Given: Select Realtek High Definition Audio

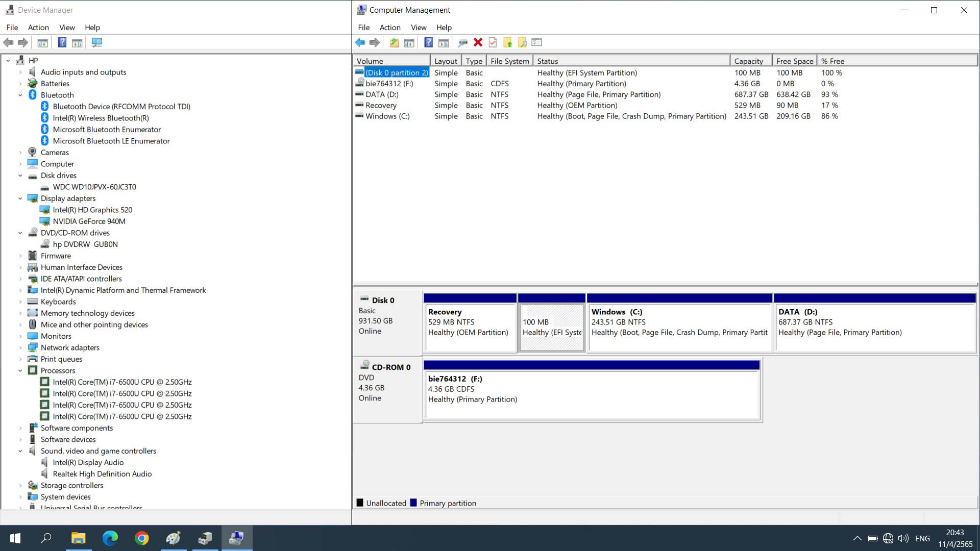Looking at the screenshot, I should (x=102, y=474).
